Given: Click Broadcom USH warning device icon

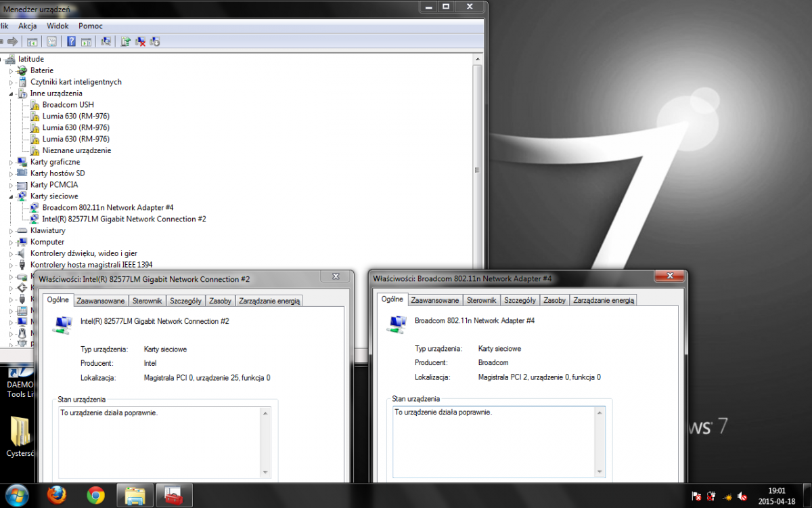Looking at the screenshot, I should [x=35, y=105].
